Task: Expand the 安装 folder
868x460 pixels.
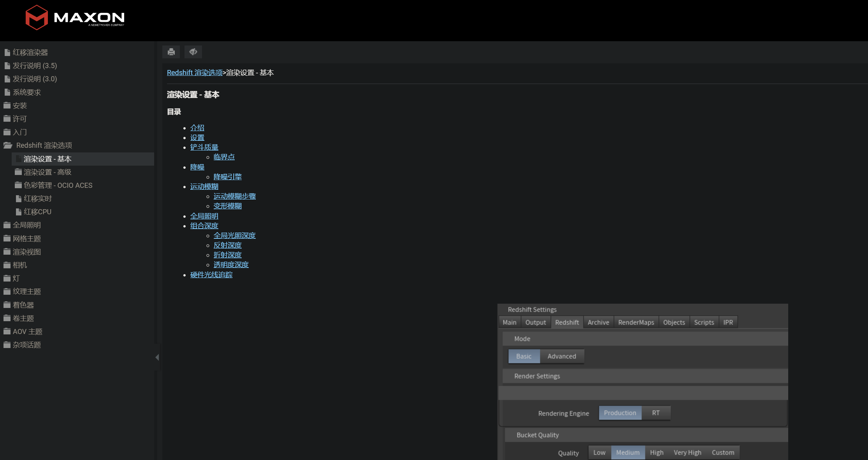Action: point(20,105)
